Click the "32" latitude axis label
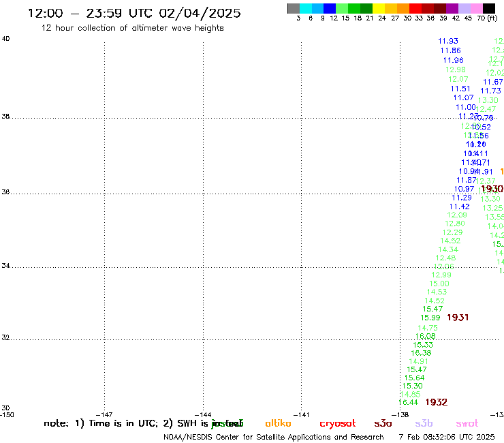 point(5,338)
